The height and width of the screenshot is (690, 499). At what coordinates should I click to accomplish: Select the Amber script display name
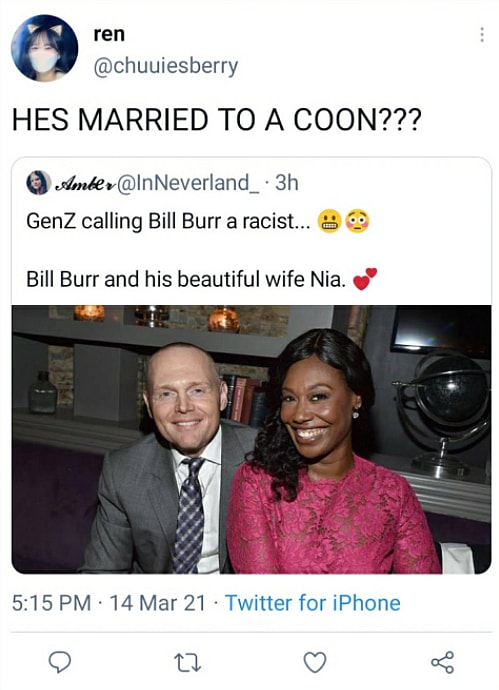coord(85,183)
